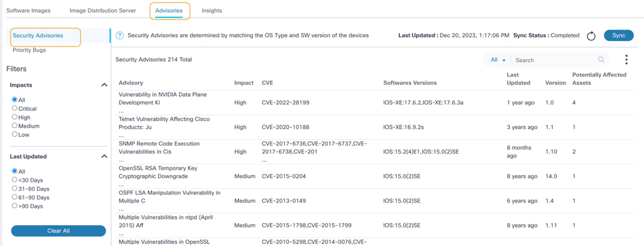644x246 pixels.
Task: Sort by the Impact column header
Action: (243, 83)
